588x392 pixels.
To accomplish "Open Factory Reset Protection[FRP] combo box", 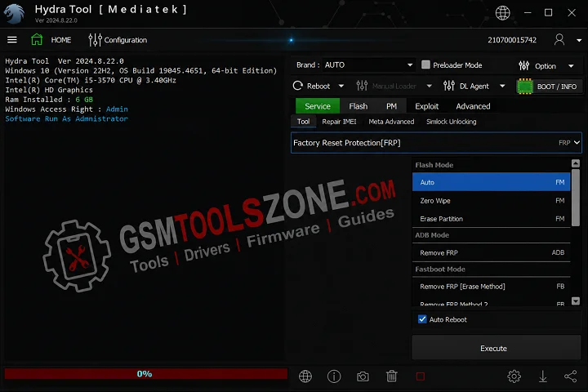I will (436, 143).
